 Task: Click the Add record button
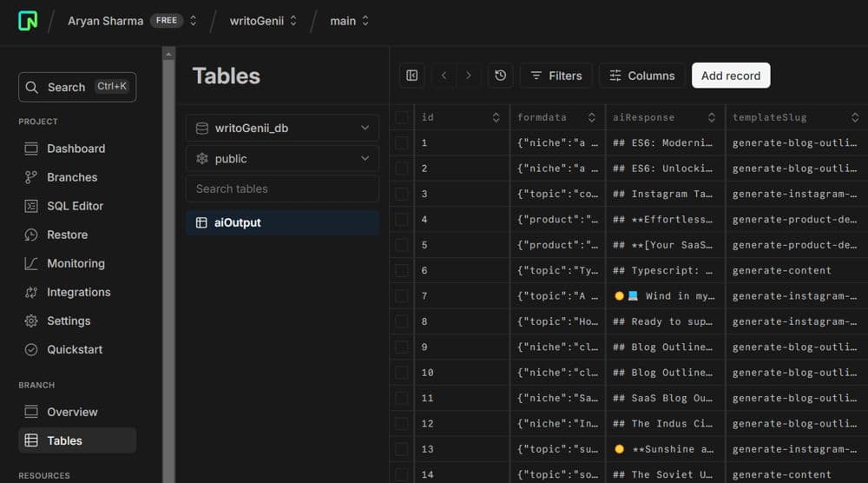point(730,76)
